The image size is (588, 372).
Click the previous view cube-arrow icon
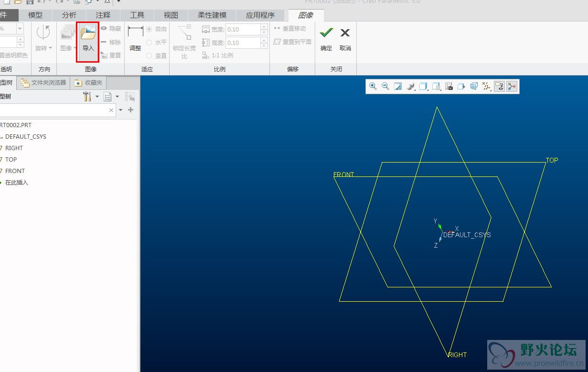[461, 87]
